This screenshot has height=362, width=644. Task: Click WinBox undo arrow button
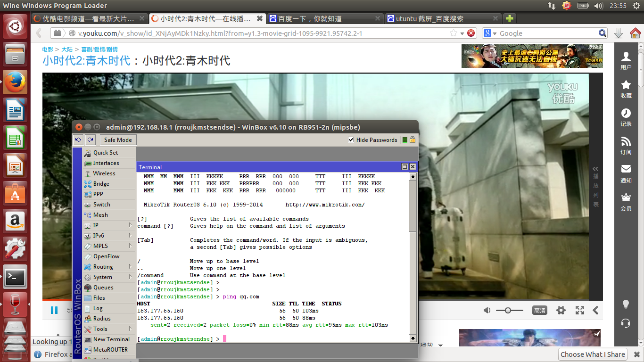[x=78, y=140]
